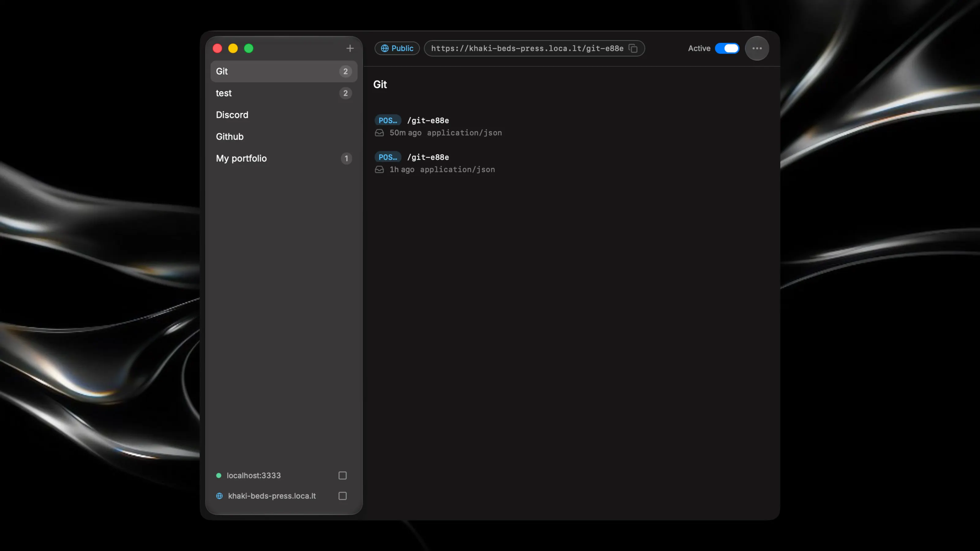Click inbox icon on 1h ago request
Image resolution: width=980 pixels, height=551 pixels.
click(379, 170)
